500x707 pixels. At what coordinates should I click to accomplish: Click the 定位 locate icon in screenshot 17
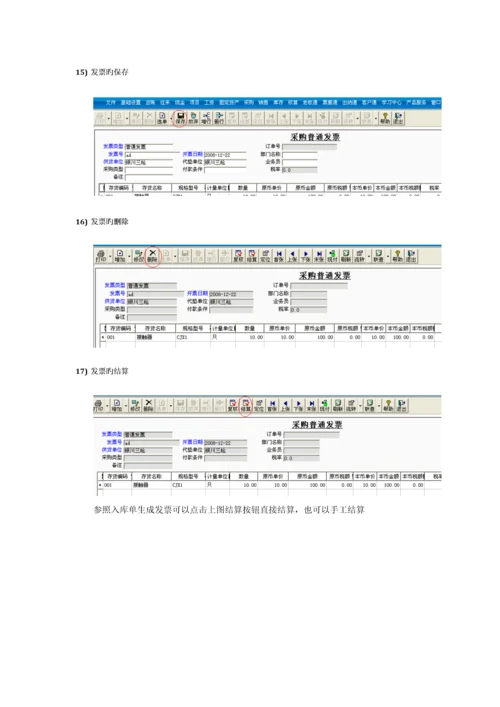[x=259, y=405]
